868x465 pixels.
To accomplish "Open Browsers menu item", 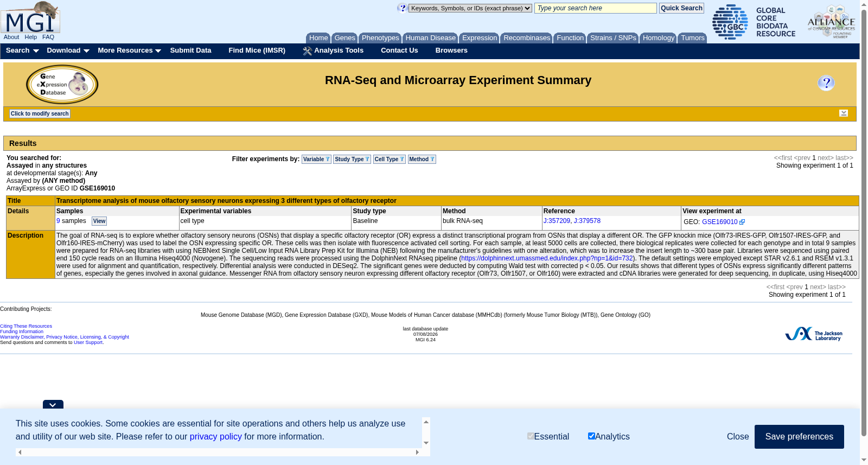I will coord(451,50).
